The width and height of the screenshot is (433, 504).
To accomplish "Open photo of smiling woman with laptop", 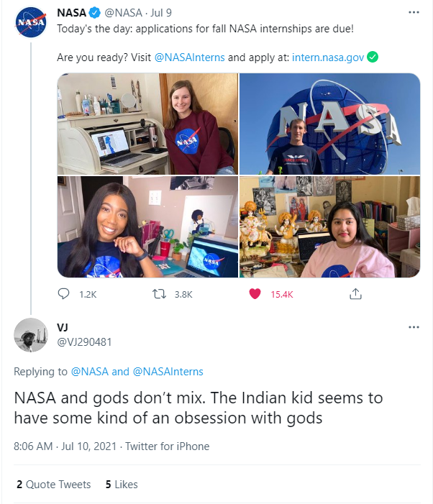I will pos(147,226).
